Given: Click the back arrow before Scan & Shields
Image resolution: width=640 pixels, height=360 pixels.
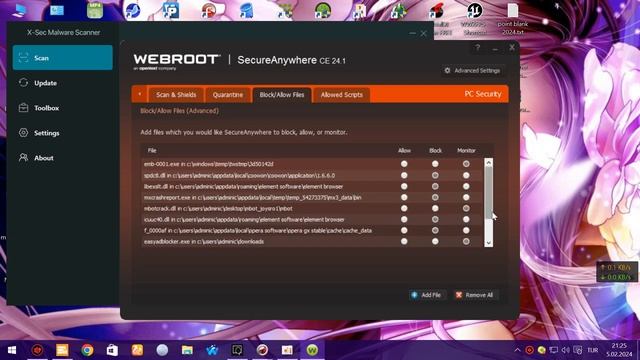Looking at the screenshot, I should tap(140, 94).
